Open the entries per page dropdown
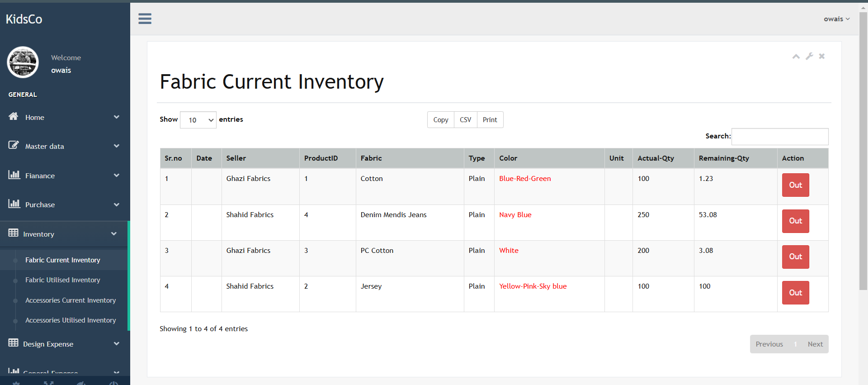Image resolution: width=868 pixels, height=385 pixels. (x=198, y=120)
